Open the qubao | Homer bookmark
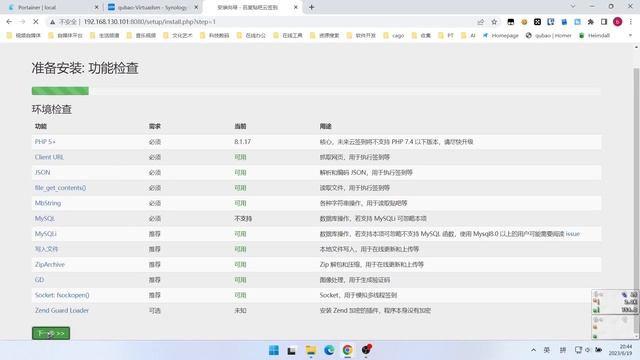 pos(548,36)
